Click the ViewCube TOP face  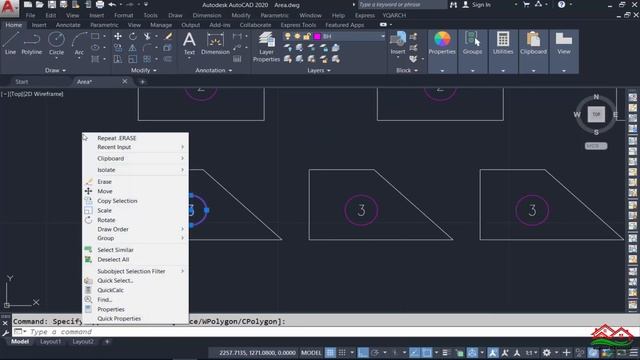point(596,114)
